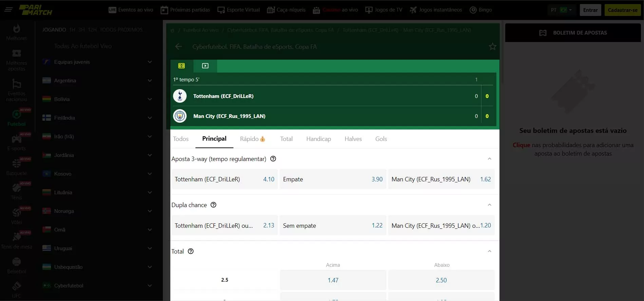Open the video stream icon tab
The width and height of the screenshot is (644, 301).
pos(205,66)
